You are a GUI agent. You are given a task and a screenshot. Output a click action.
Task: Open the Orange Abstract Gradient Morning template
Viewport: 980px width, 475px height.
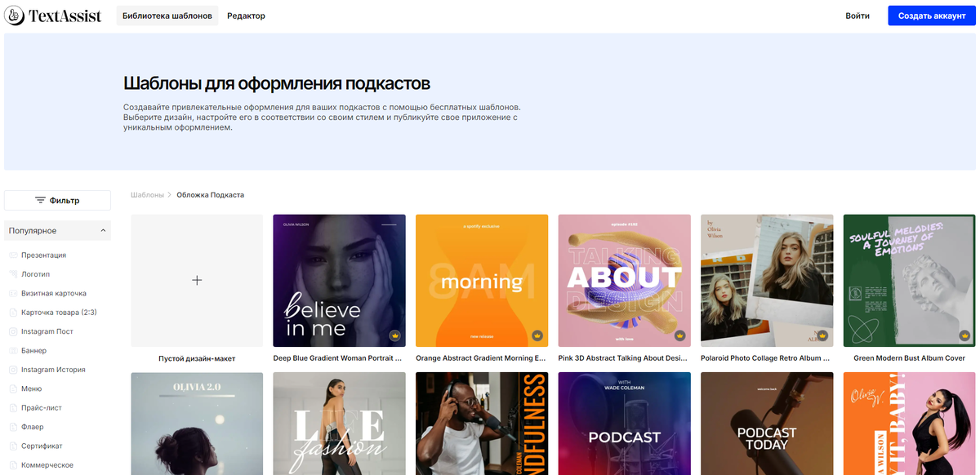(x=481, y=280)
